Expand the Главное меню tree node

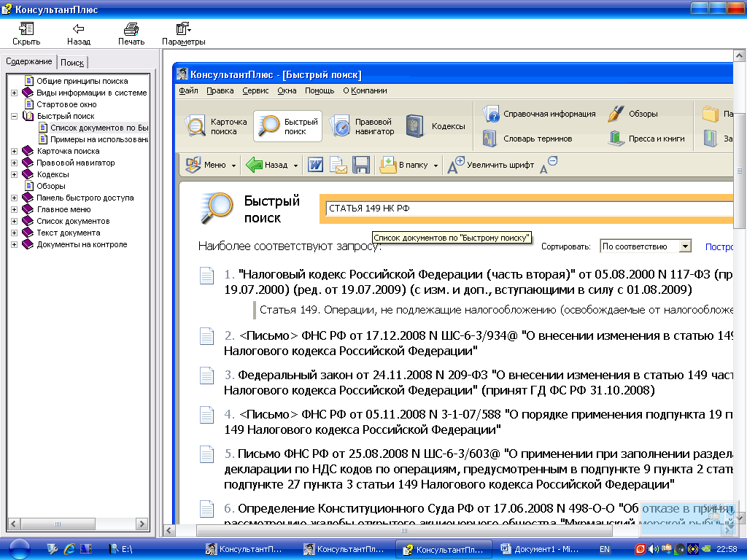[x=15, y=209]
